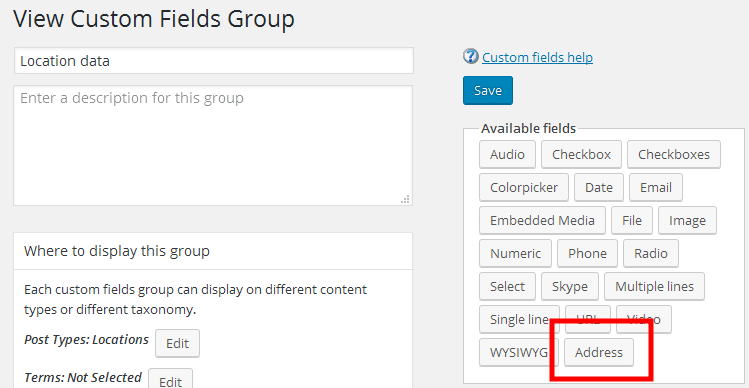The width and height of the screenshot is (749, 388).
Task: Add a Radio field
Action: (x=651, y=253)
